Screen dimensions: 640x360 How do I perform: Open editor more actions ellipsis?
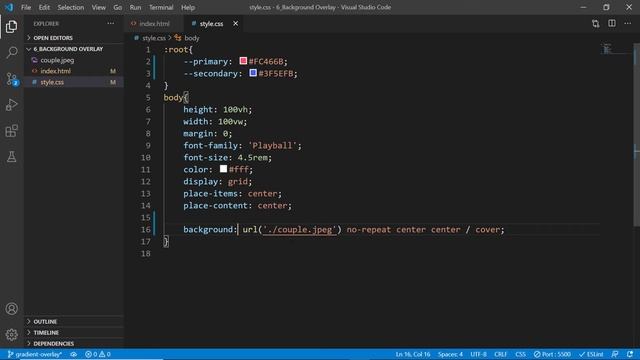tap(627, 24)
